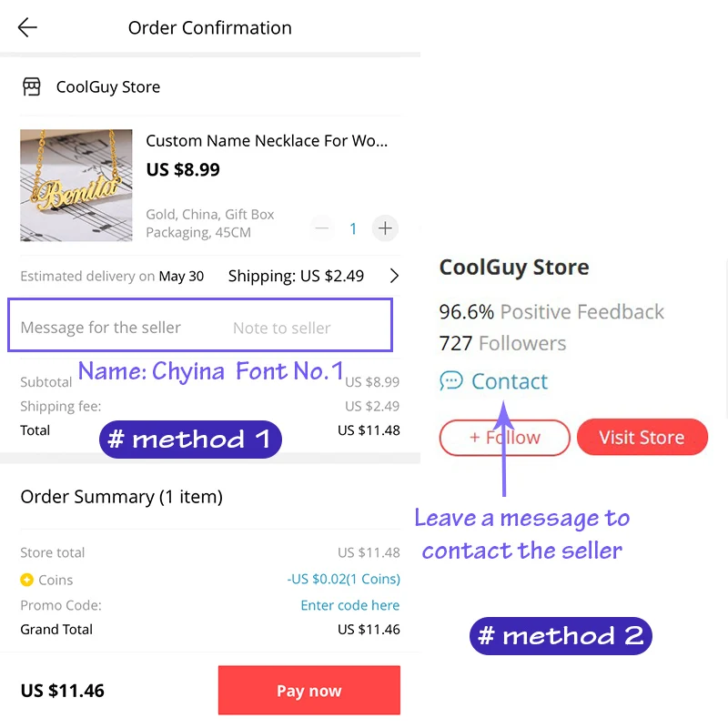Image resolution: width=728 pixels, height=728 pixels.
Task: Click the Note to seller input field
Action: [281, 328]
